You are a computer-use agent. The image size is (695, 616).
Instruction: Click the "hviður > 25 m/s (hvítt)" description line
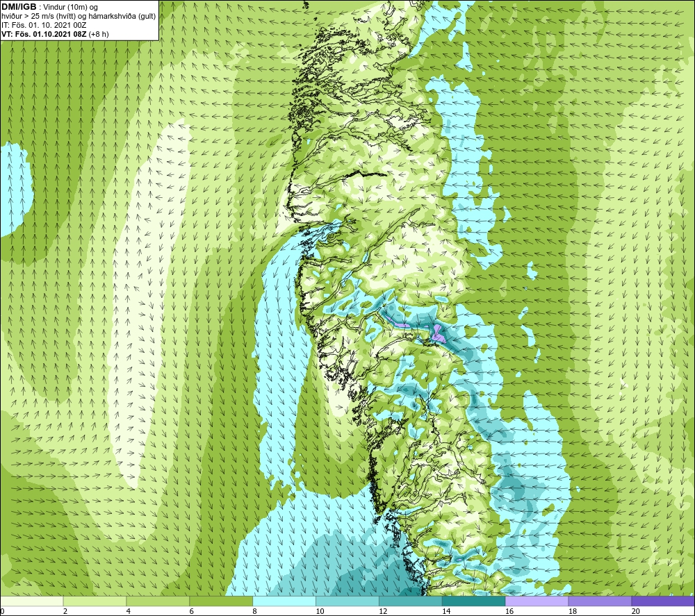(x=79, y=17)
